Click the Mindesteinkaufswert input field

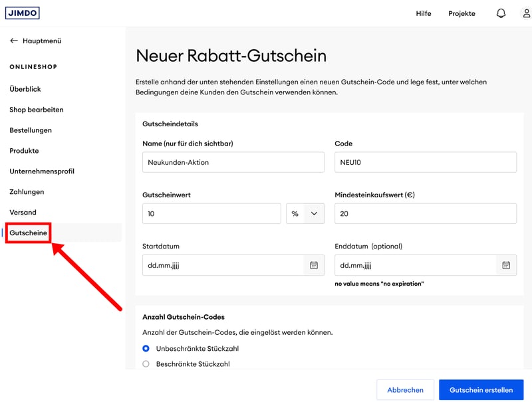click(x=425, y=214)
